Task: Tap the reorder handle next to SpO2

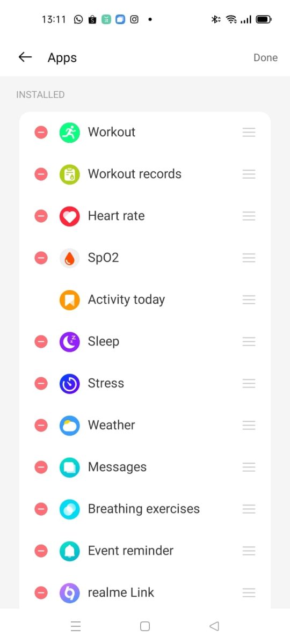Action: (249, 258)
